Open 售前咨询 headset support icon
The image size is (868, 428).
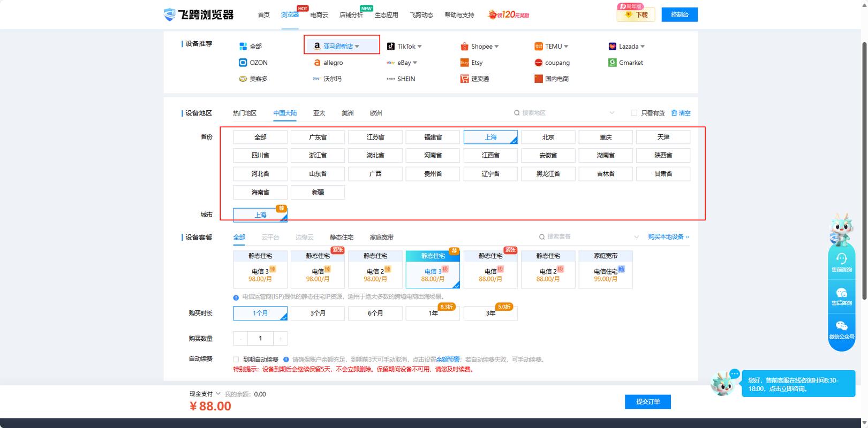click(842, 259)
